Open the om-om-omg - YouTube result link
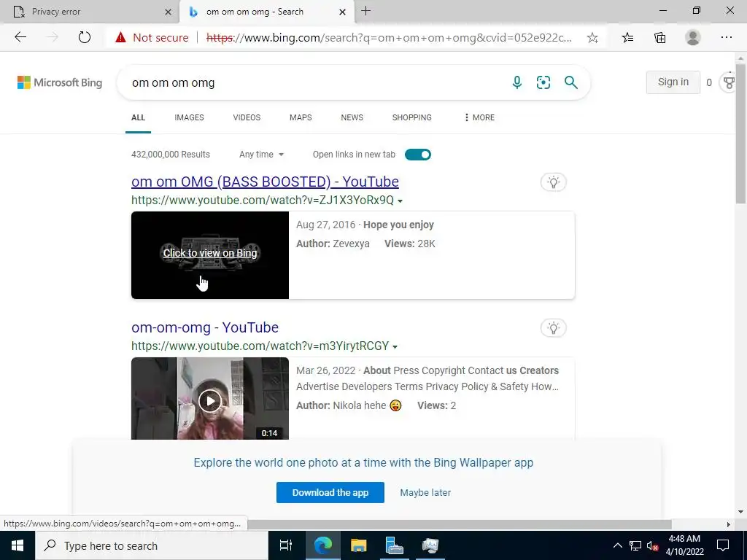This screenshot has height=560, width=747. coord(205,327)
